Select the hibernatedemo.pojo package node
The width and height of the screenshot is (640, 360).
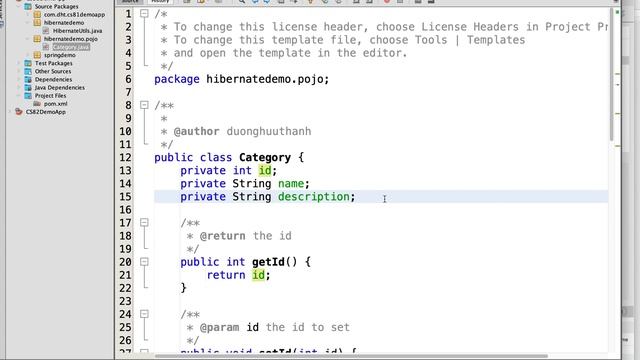[x=71, y=39]
